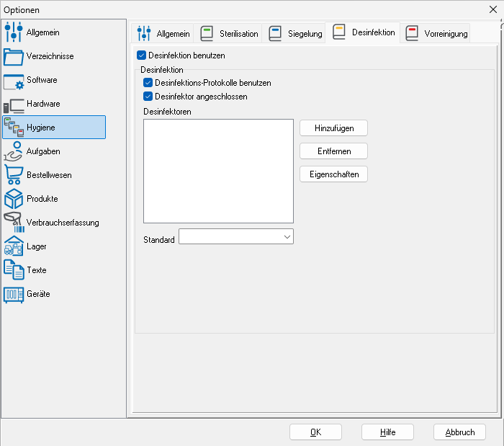Switch to the Sterilisation tab
504x446 pixels.
pyautogui.click(x=229, y=34)
